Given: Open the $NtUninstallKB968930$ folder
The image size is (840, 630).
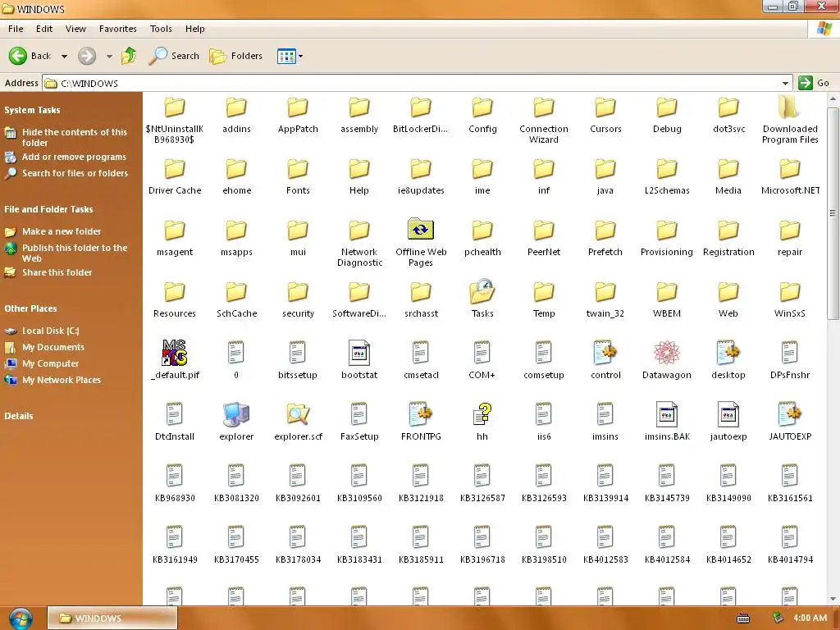Looking at the screenshot, I should (175, 107).
